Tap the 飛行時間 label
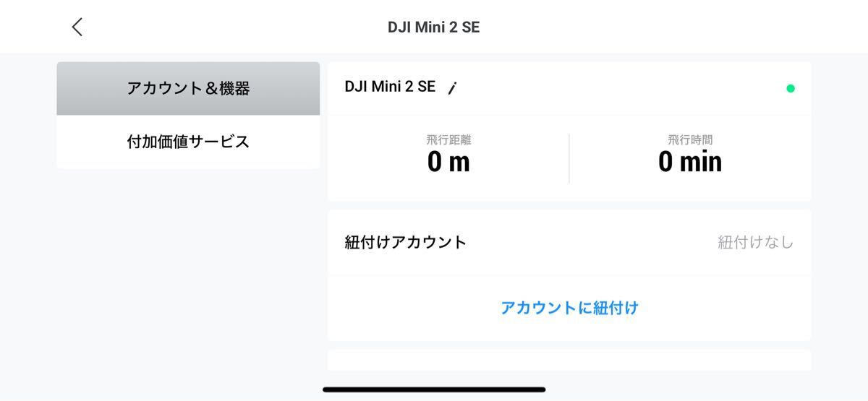 [x=690, y=140]
